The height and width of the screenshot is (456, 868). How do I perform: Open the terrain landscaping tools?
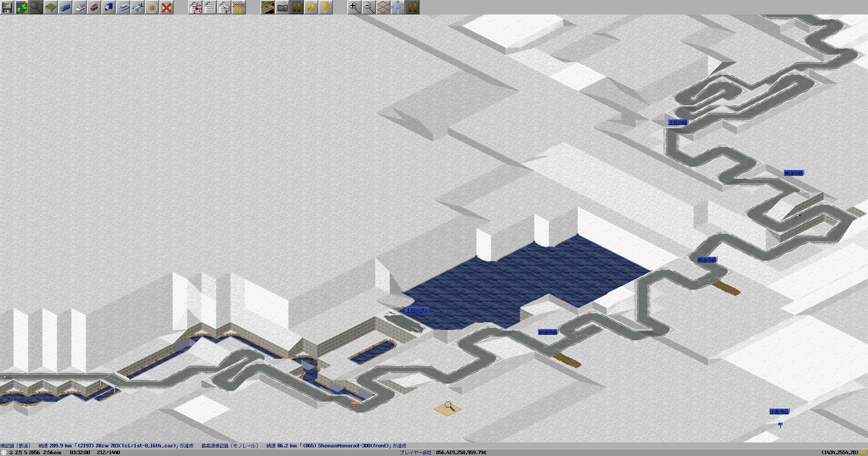click(51, 7)
